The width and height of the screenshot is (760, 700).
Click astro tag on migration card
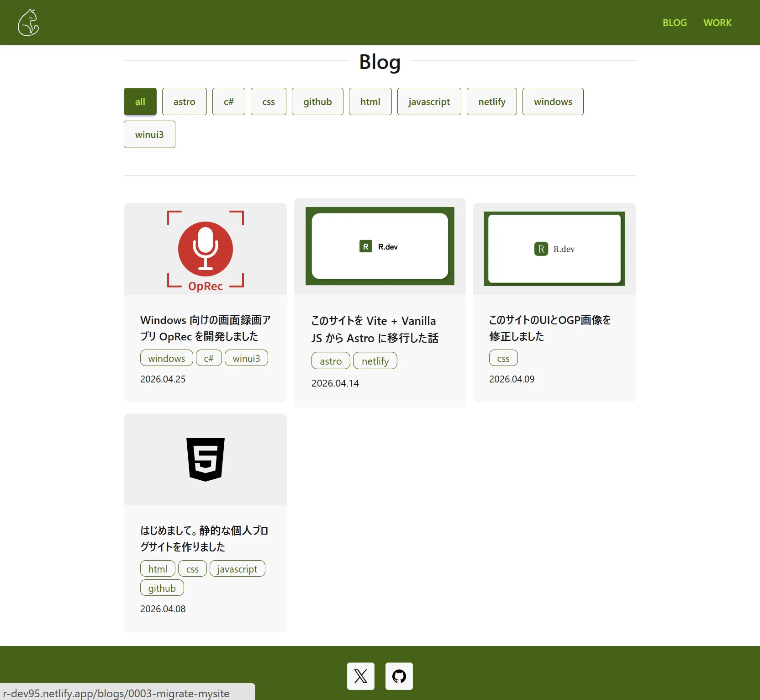(x=331, y=361)
